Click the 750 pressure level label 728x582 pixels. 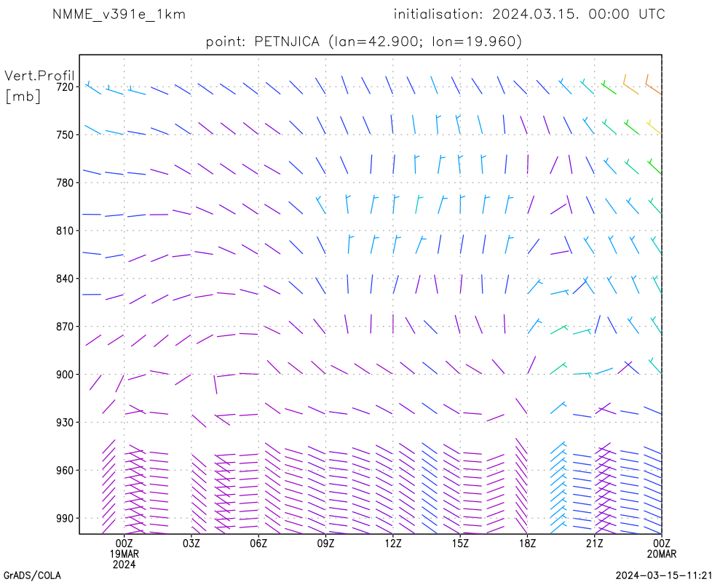click(x=65, y=135)
